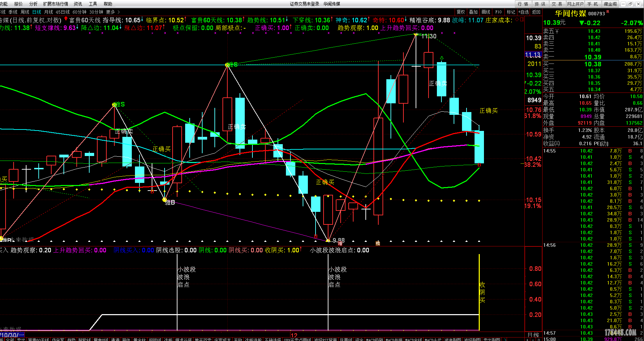Screen dimensions: 644x341
Task: Select the 箱体 indicator tab
Action: point(126,339)
